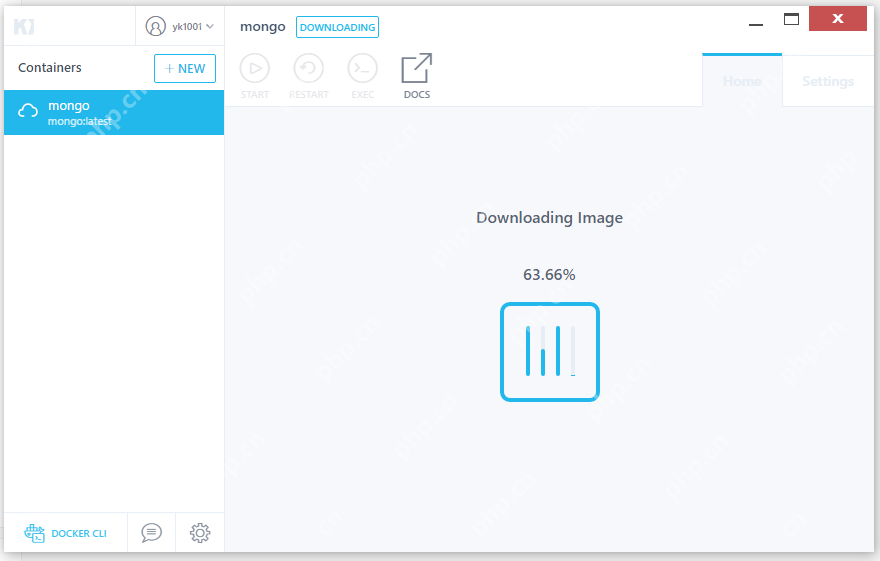Open DOCKER CLI from the bottom bar

[66, 533]
